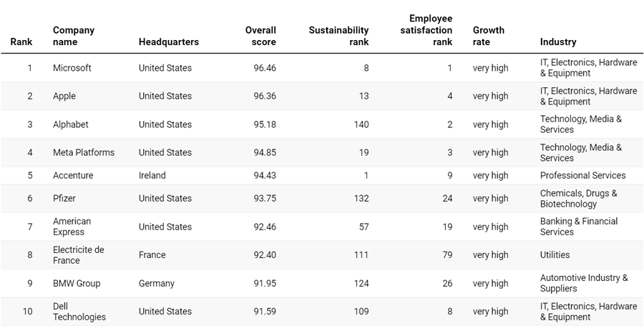This screenshot has height=326, width=644.
Task: Click the Rank column header
Action: (x=21, y=41)
